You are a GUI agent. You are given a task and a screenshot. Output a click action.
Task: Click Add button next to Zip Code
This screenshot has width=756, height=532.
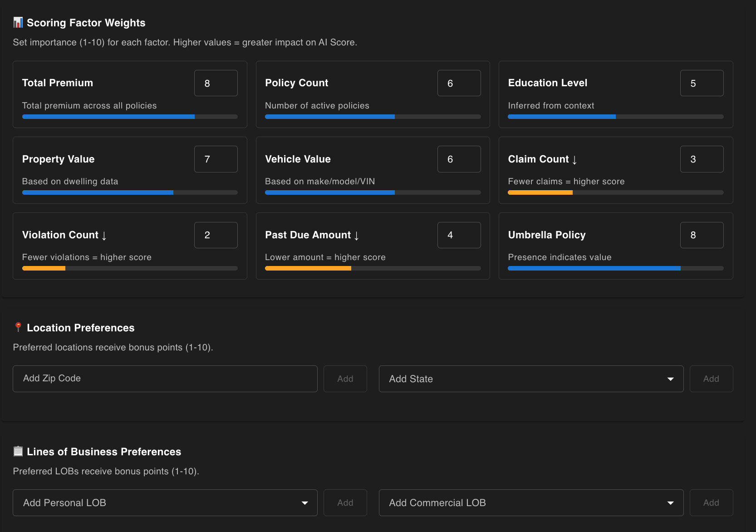345,379
